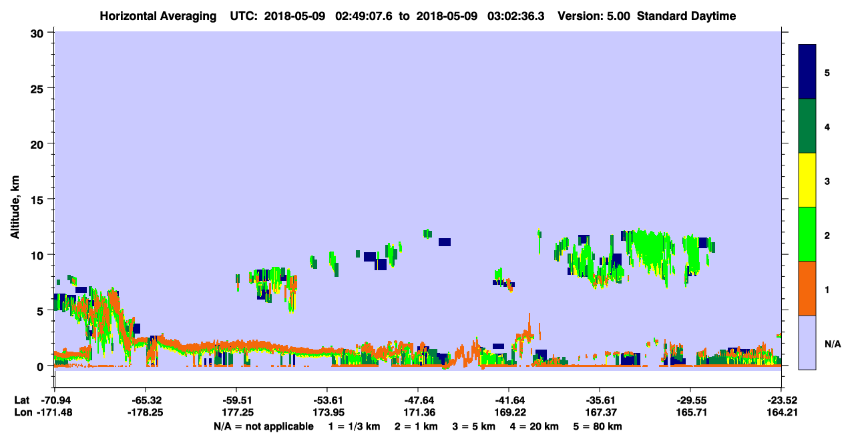Click the latitude value -47.64
The width and height of the screenshot is (868, 445).
[418, 400]
